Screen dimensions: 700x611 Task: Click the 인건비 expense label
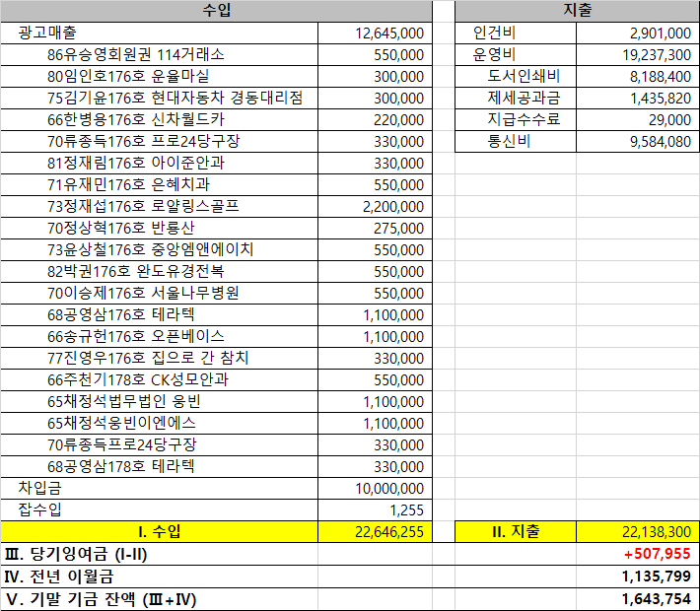coord(495,33)
